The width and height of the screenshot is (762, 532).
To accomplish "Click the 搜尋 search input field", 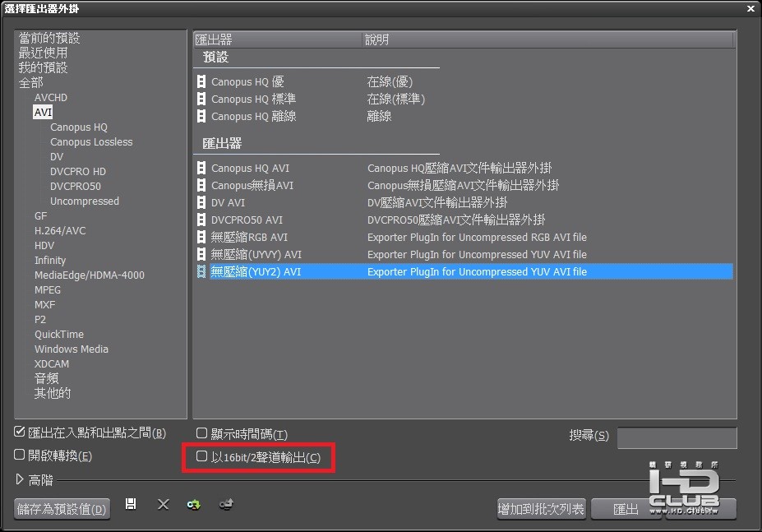I will pos(677,437).
